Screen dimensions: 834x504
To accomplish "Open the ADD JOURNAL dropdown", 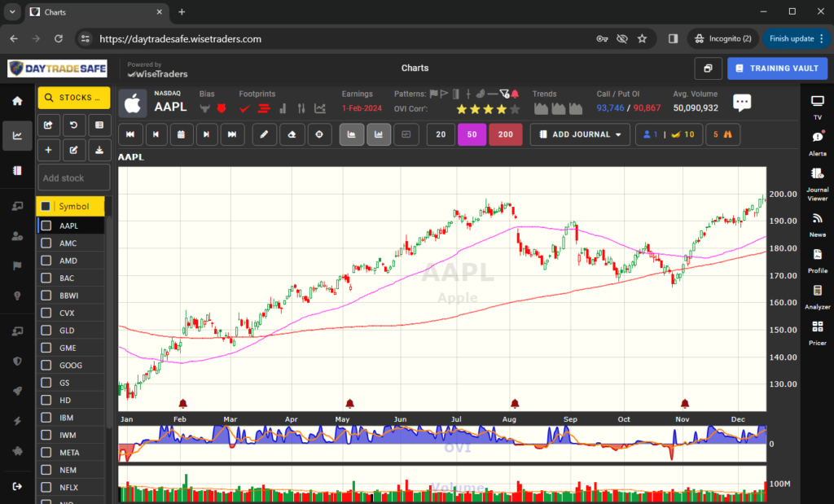I will point(579,134).
